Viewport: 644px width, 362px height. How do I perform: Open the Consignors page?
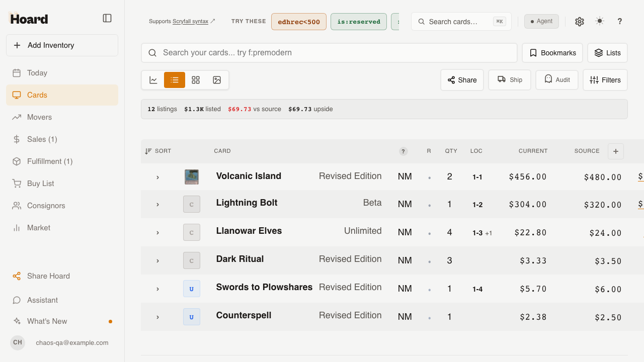click(62, 206)
